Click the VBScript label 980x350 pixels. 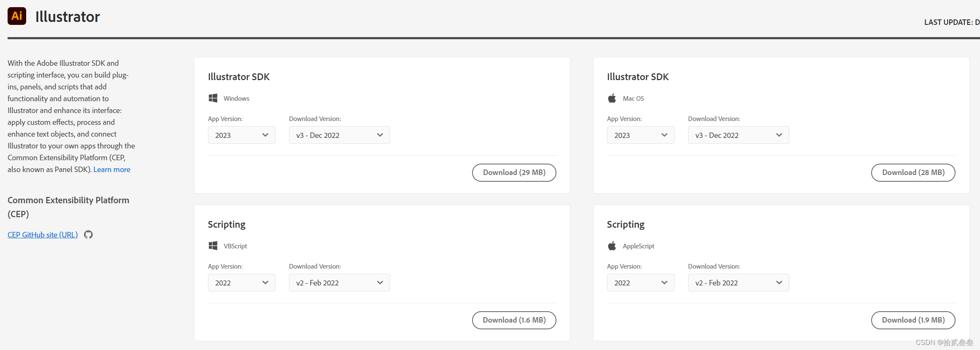[x=235, y=246]
